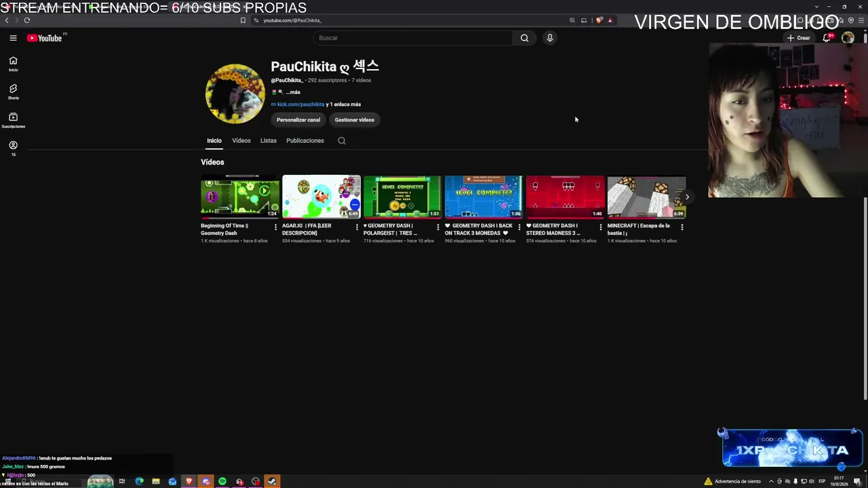This screenshot has height=488, width=868.
Task: Open Steam from the taskbar
Action: coord(272,481)
